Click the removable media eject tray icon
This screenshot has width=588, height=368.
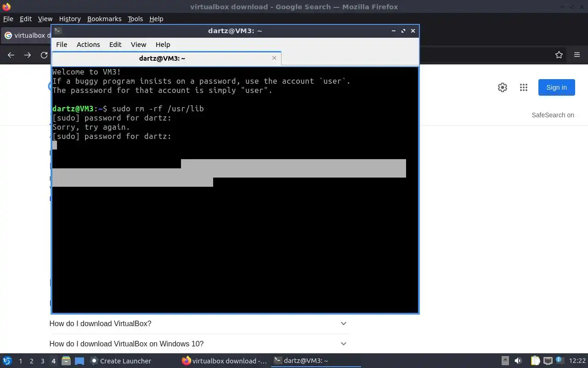[x=505, y=361]
